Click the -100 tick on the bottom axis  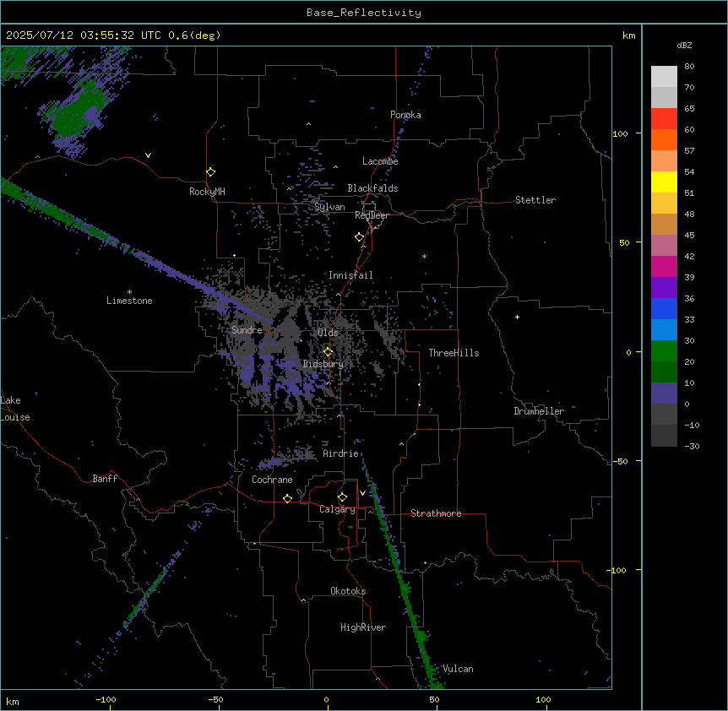point(106,699)
